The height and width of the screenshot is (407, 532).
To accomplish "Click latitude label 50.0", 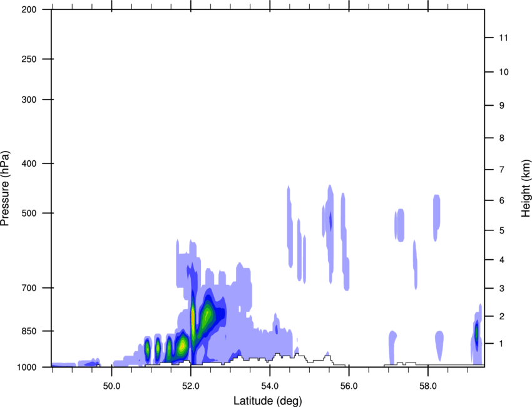I will (x=112, y=386).
